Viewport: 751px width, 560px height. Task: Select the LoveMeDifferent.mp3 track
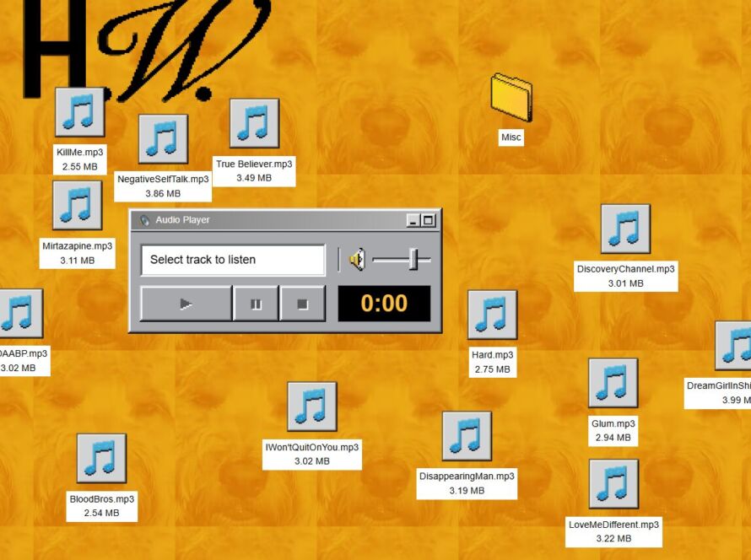pos(613,484)
